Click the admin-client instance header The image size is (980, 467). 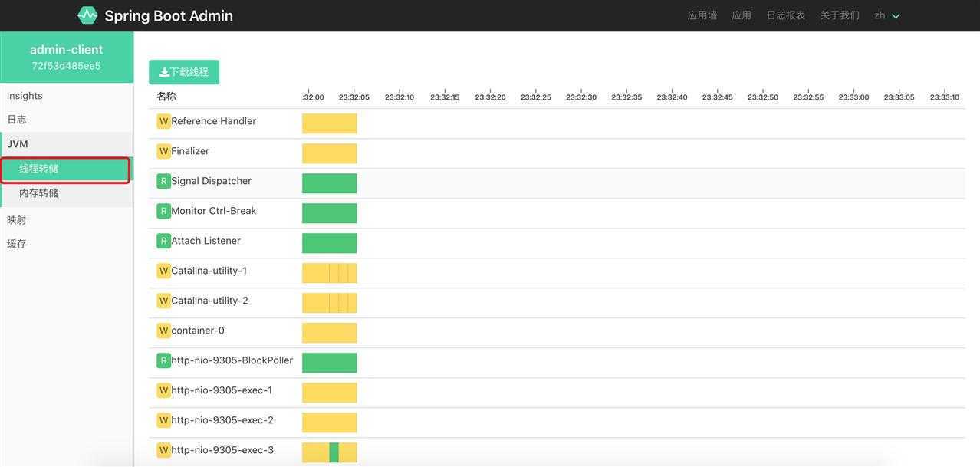coord(67,58)
